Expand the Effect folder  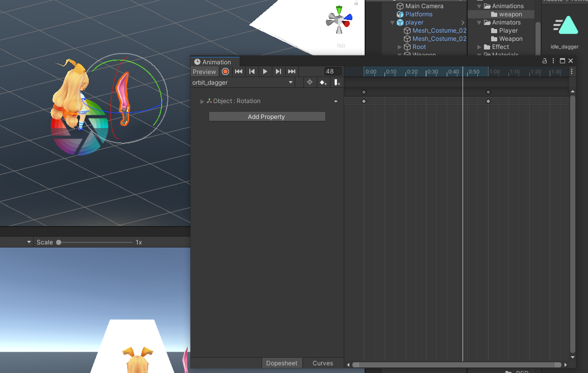point(479,47)
